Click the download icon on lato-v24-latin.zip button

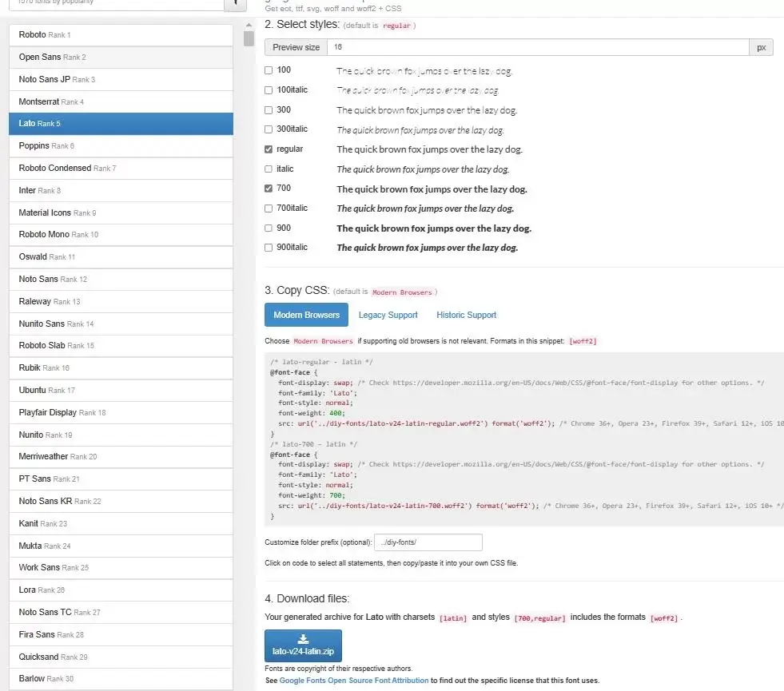click(x=304, y=638)
